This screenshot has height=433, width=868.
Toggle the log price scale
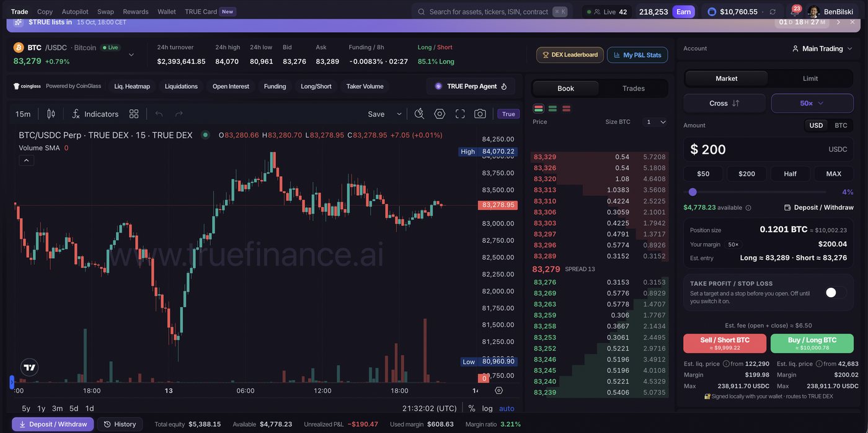tap(487, 408)
